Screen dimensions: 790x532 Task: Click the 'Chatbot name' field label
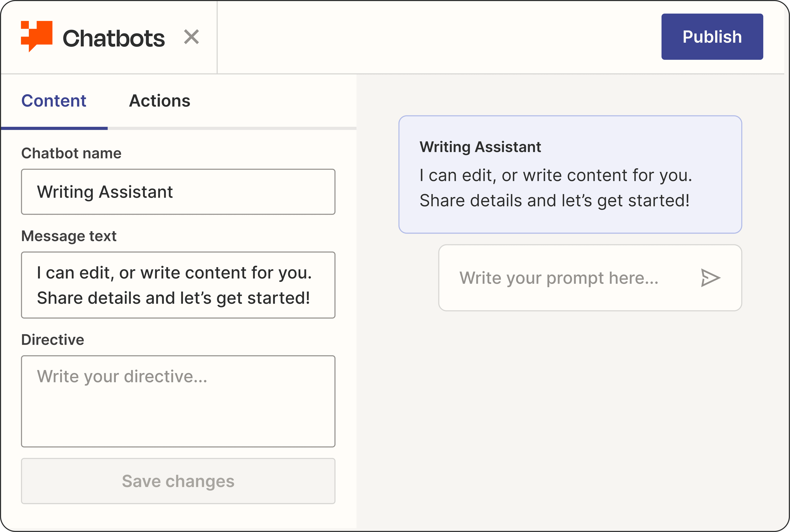[x=71, y=153]
